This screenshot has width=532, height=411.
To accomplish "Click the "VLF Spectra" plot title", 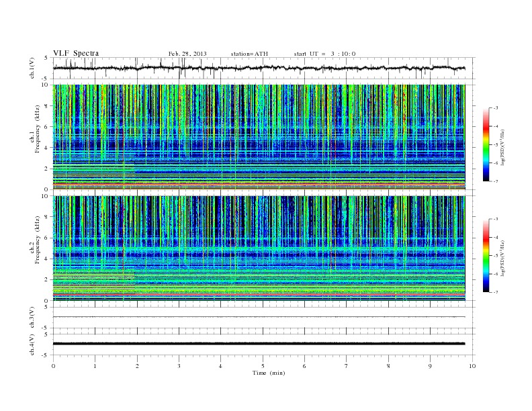I will (x=76, y=53).
